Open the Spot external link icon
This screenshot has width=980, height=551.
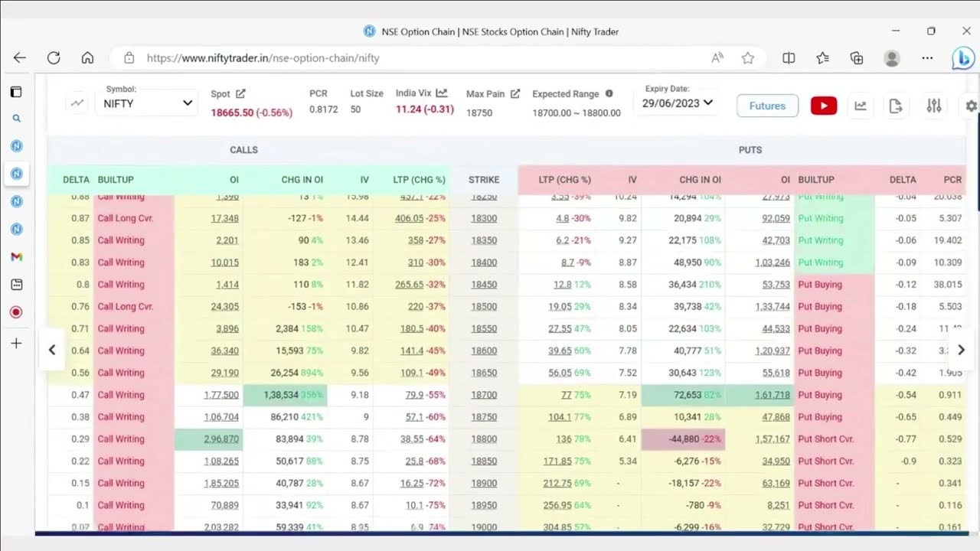pyautogui.click(x=240, y=93)
